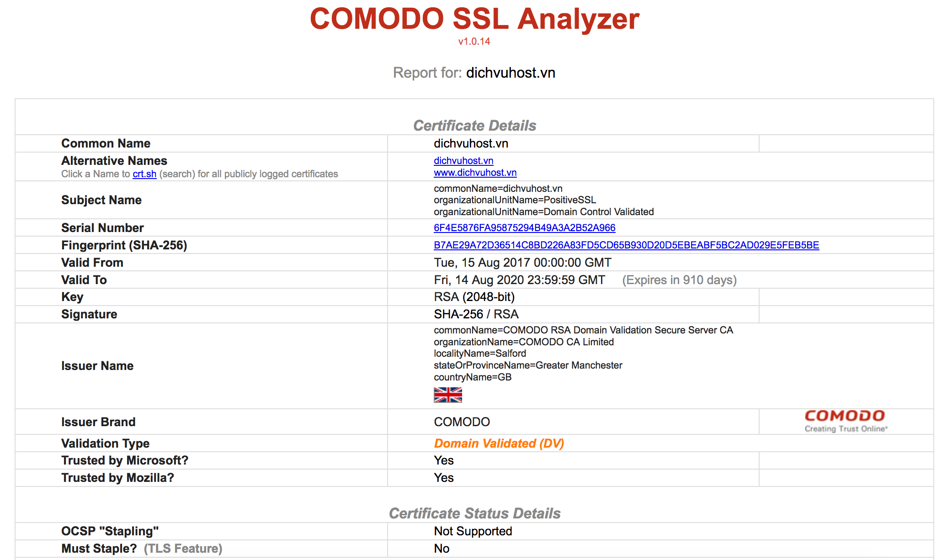
Task: Click the COMODO Creating Trust Online logo
Action: point(845,421)
